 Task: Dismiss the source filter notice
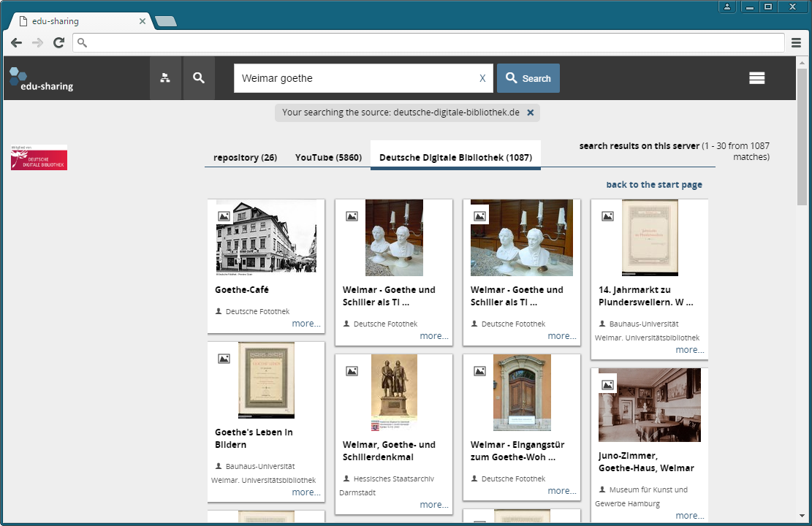pyautogui.click(x=531, y=113)
